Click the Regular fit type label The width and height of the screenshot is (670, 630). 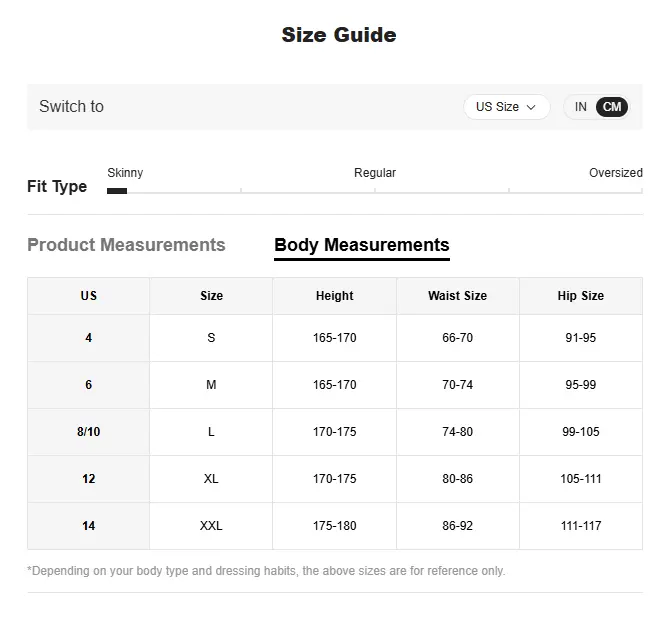[375, 173]
